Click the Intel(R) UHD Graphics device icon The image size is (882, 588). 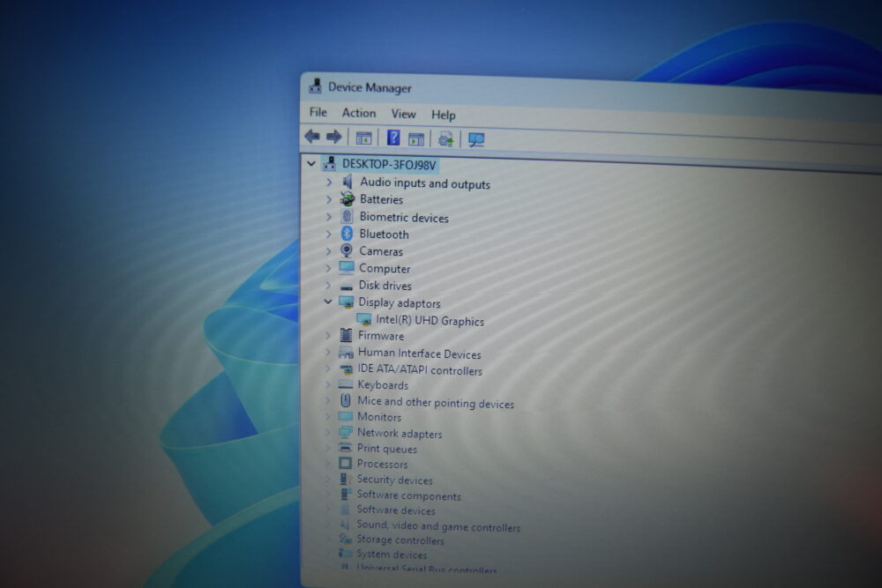pos(364,319)
